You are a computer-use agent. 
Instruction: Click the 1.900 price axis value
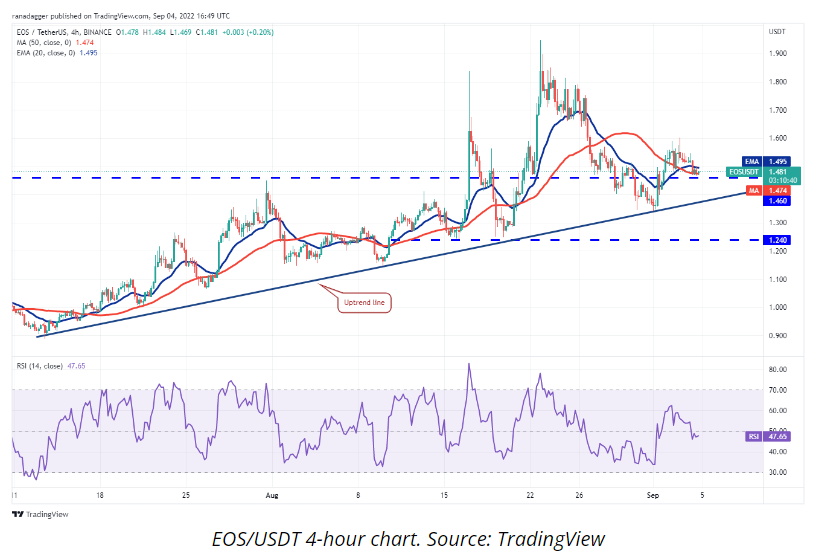(x=777, y=54)
